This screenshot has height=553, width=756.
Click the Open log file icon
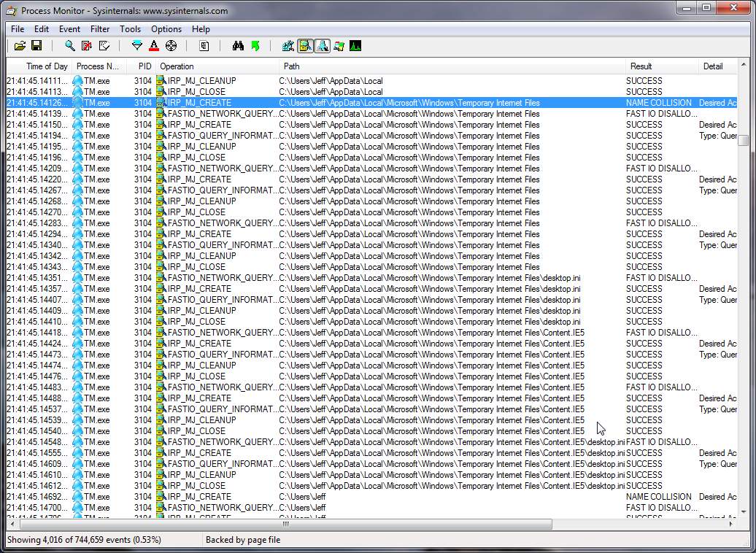(x=20, y=46)
